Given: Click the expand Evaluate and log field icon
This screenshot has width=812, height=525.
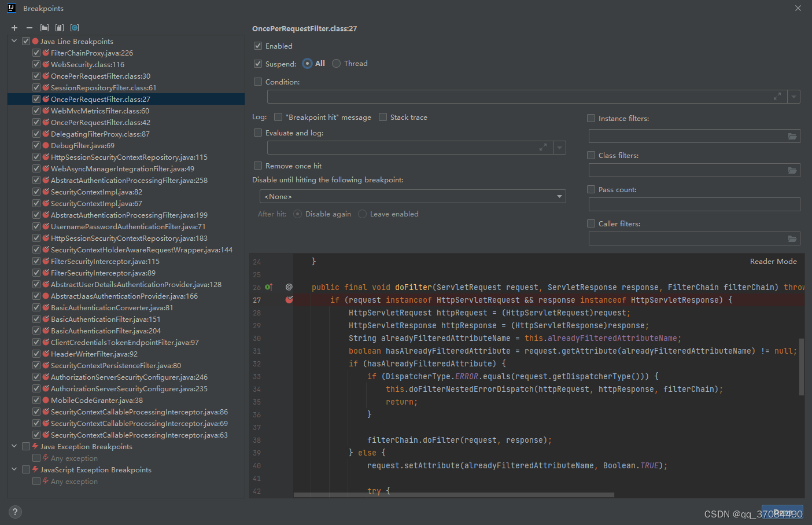Looking at the screenshot, I should click(x=543, y=148).
